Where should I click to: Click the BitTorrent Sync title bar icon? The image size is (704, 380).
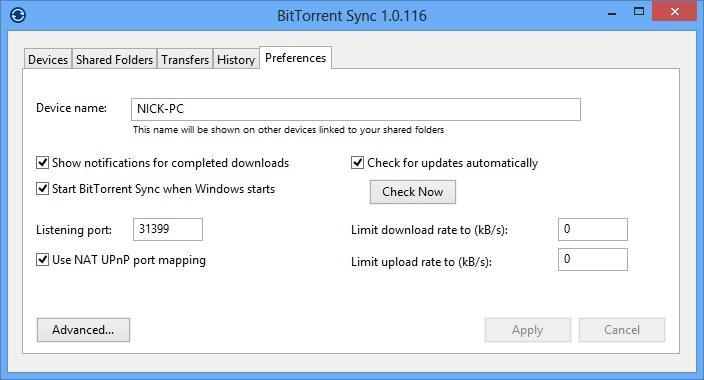click(18, 15)
